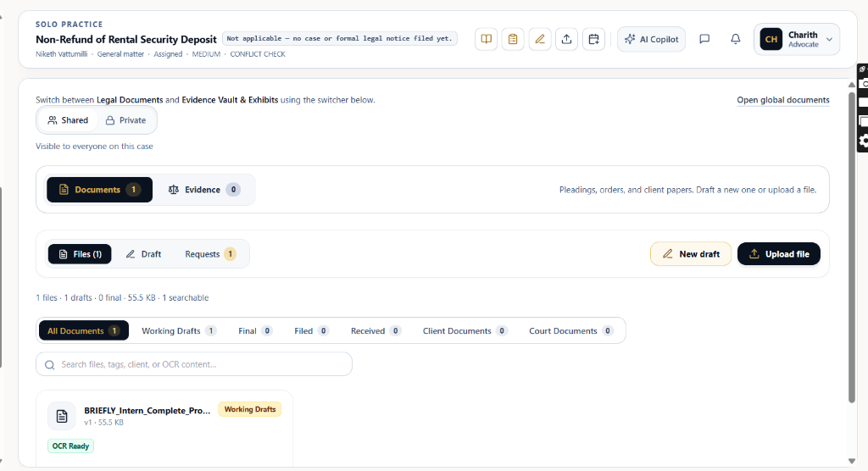The width and height of the screenshot is (868, 471).
Task: Filter by Court Documents
Action: [x=570, y=330]
